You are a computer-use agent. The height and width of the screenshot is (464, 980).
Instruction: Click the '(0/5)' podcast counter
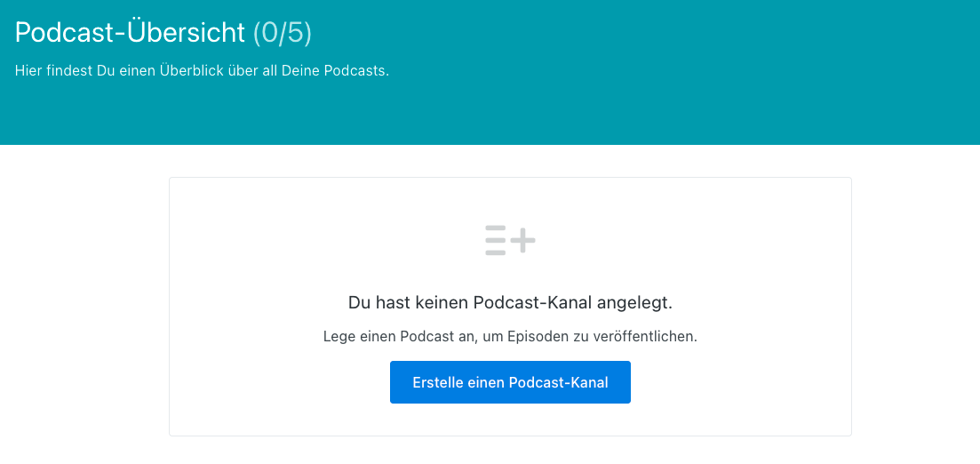(282, 33)
